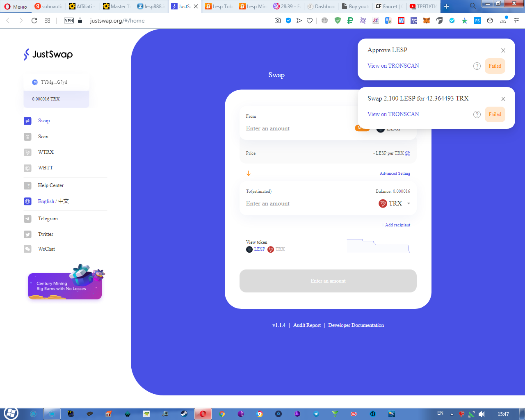Open WTRX in the sidebar
Image resolution: width=525 pixels, height=420 pixels.
(46, 152)
